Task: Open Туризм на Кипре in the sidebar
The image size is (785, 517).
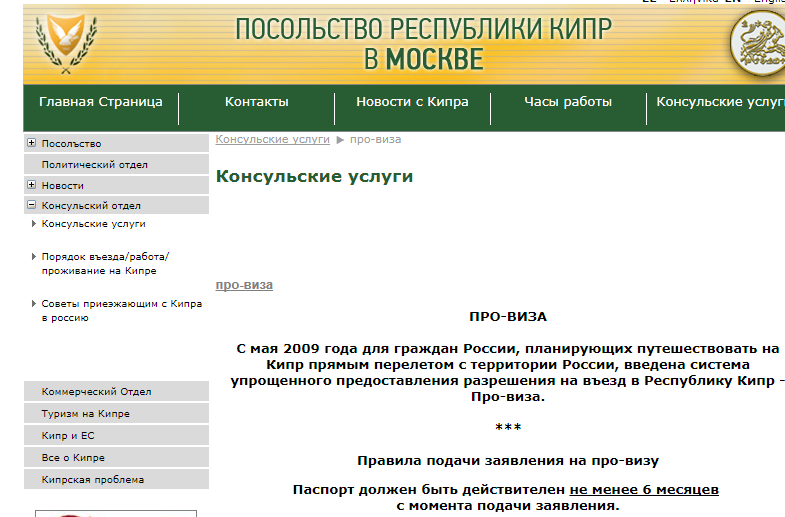Action: (116, 413)
